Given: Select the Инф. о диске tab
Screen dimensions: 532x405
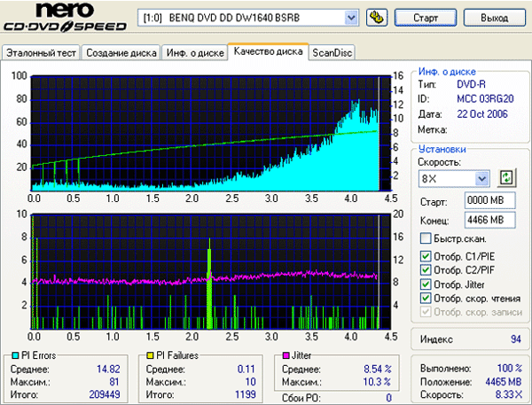Looking at the screenshot, I should pyautogui.click(x=193, y=53).
